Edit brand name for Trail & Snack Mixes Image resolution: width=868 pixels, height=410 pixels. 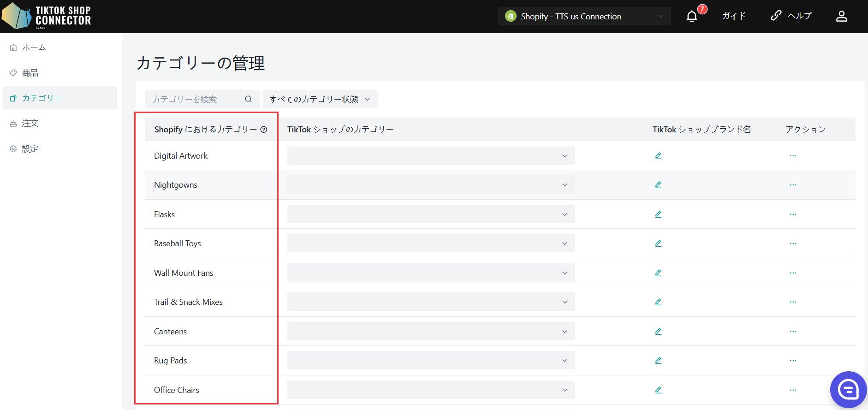[x=658, y=302]
